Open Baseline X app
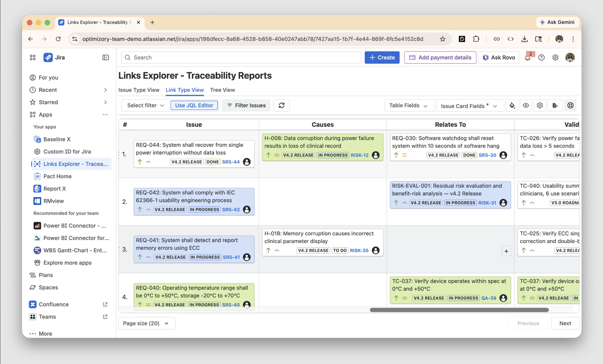603x364 pixels. (x=57, y=139)
